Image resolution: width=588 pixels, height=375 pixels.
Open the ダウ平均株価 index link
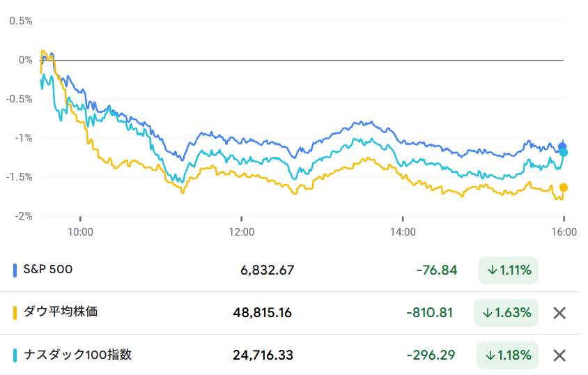(61, 312)
